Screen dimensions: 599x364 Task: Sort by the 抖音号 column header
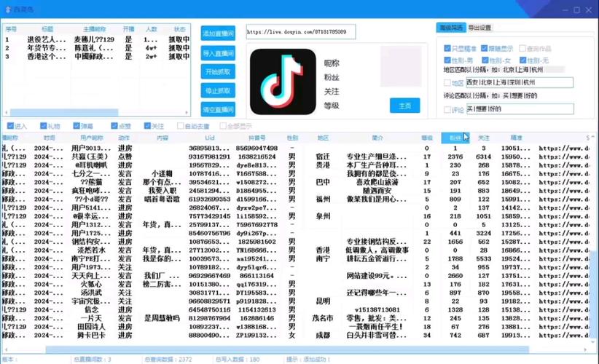257,138
